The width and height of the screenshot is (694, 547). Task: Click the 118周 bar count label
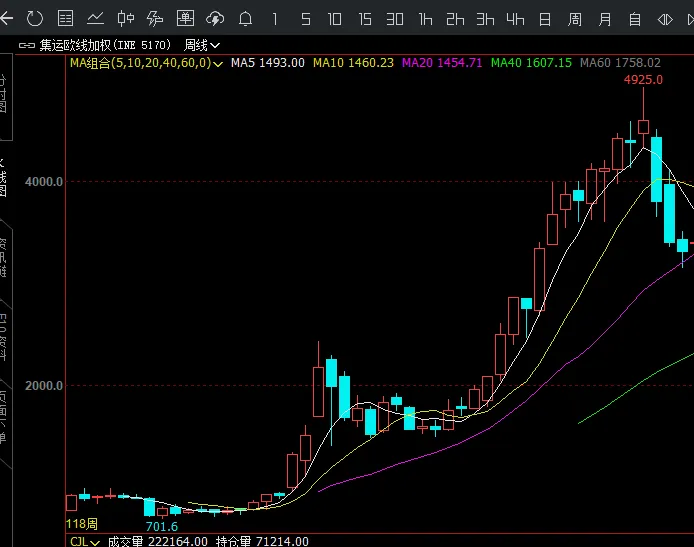point(82,524)
